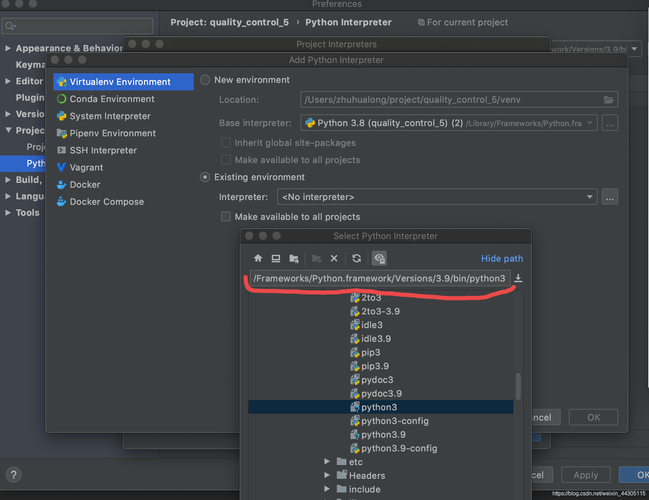Expand Appearance & Behavior in Preferences
This screenshot has height=500, width=649.
pyautogui.click(x=7, y=48)
